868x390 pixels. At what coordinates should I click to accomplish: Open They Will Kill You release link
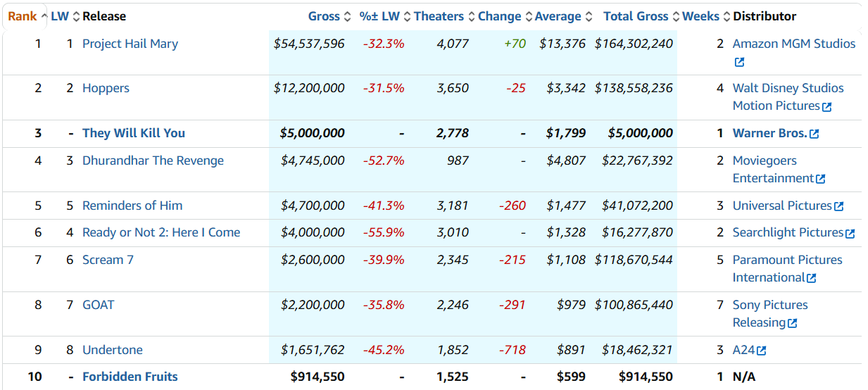[x=134, y=133]
